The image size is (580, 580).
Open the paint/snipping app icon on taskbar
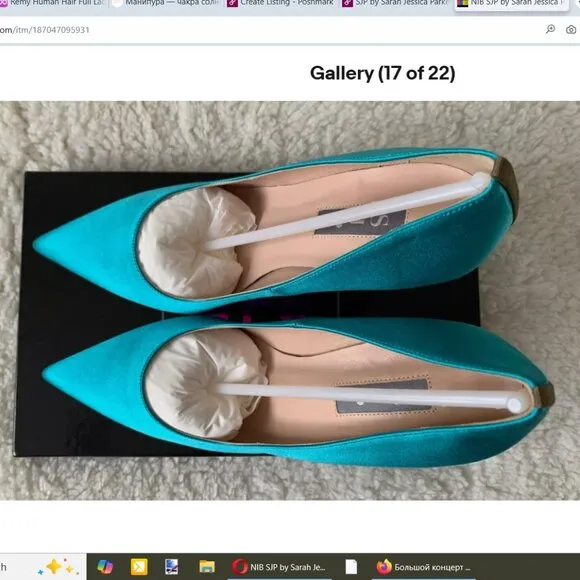click(172, 567)
